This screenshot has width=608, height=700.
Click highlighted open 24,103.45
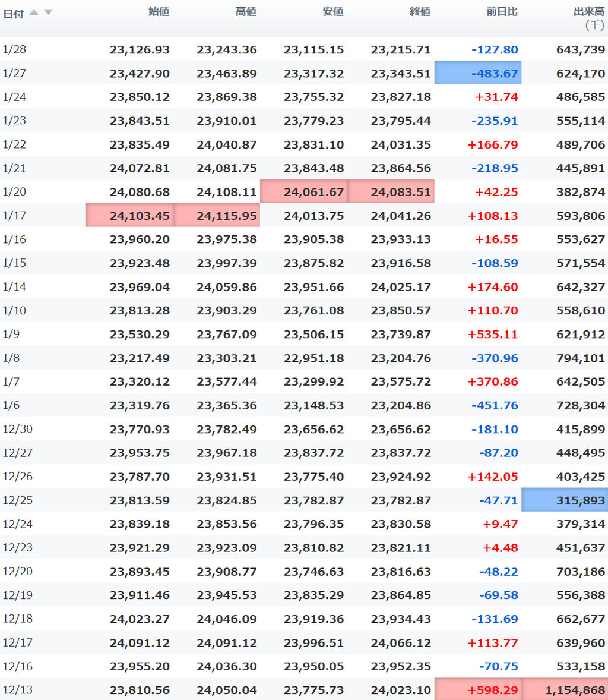[x=130, y=215]
